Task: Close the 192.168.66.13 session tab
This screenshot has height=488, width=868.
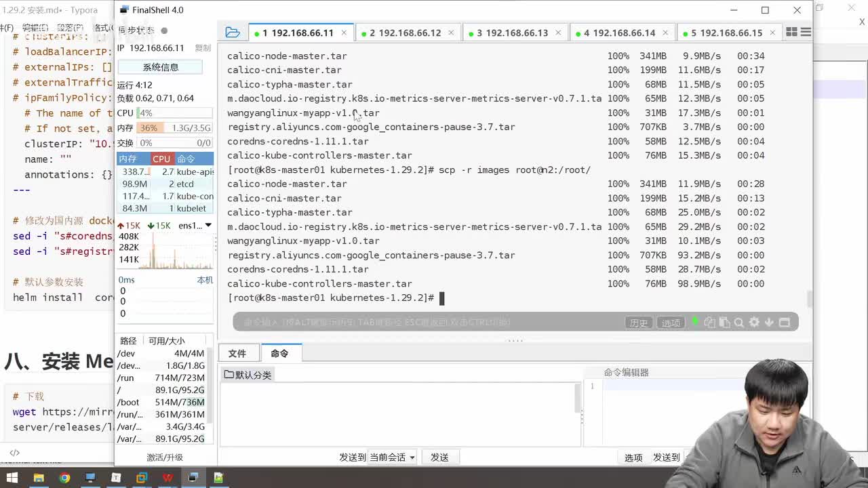Action: pos(558,33)
